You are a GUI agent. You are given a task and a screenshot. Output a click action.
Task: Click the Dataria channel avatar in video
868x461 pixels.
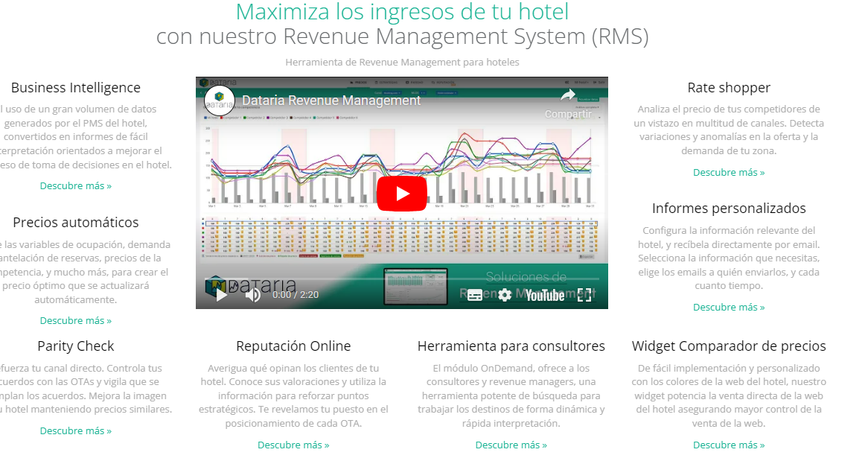pyautogui.click(x=219, y=101)
